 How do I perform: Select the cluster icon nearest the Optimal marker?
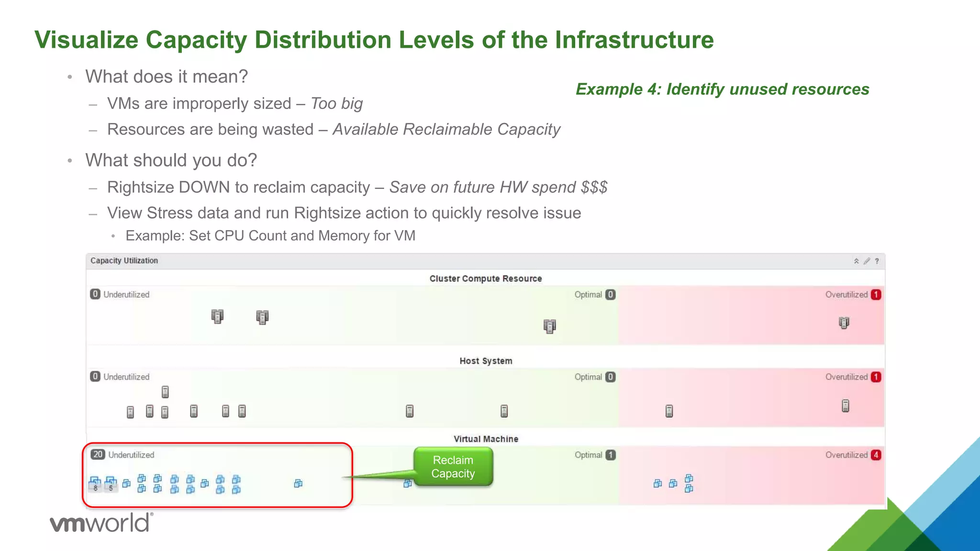(x=549, y=326)
